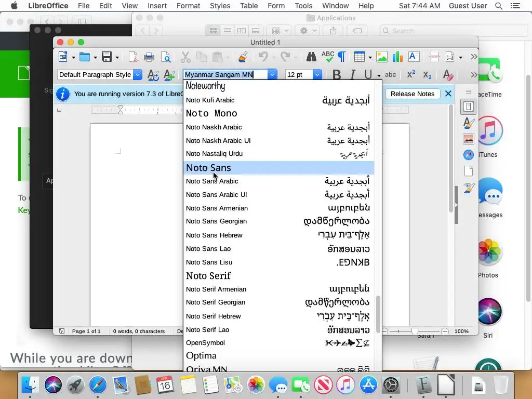Select Noto Serif font from list
Screen dimensions: 532x399
tap(278, 275)
